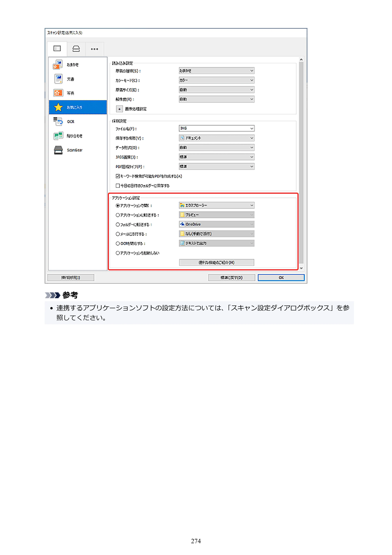
Task: Select the 文書 document scan icon
Action: 58,79
